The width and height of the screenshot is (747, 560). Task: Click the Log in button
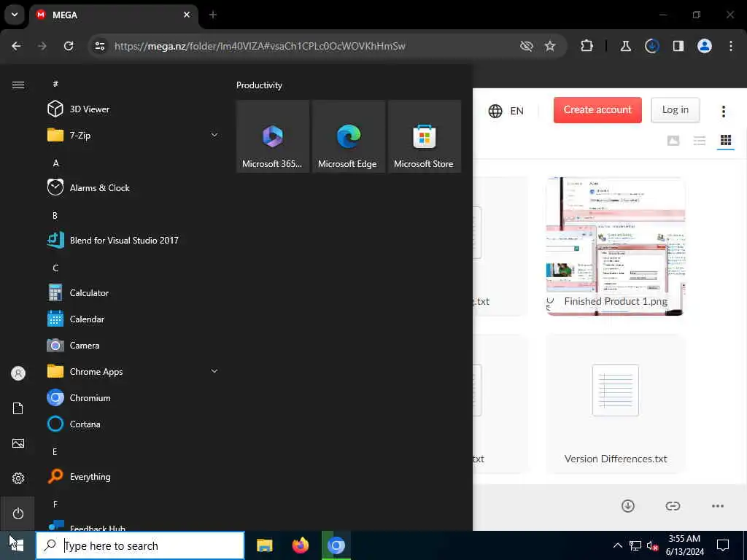pos(675,110)
